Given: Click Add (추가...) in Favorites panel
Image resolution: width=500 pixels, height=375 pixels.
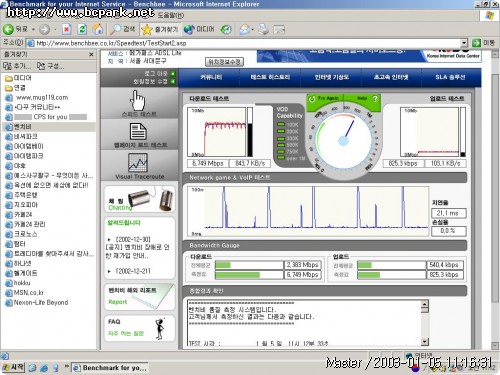Looking at the screenshot, I should 17,66.
